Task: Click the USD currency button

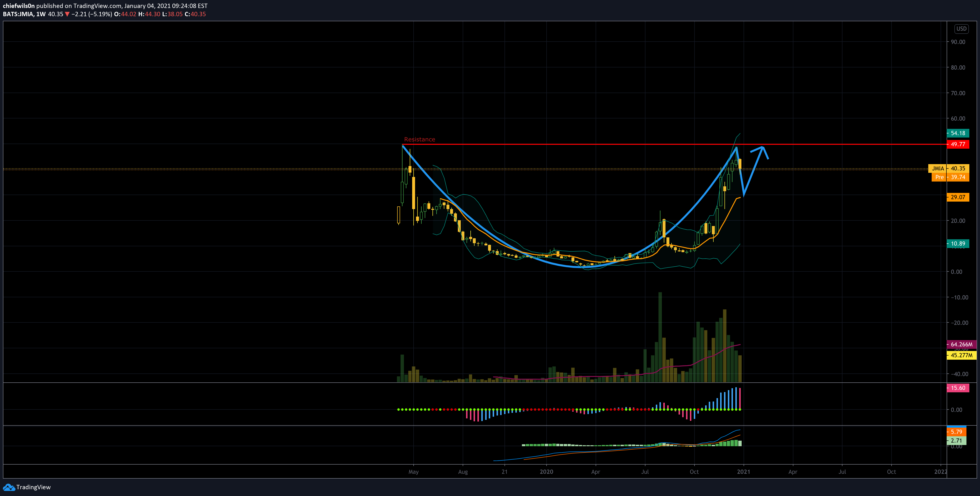Action: click(x=961, y=29)
